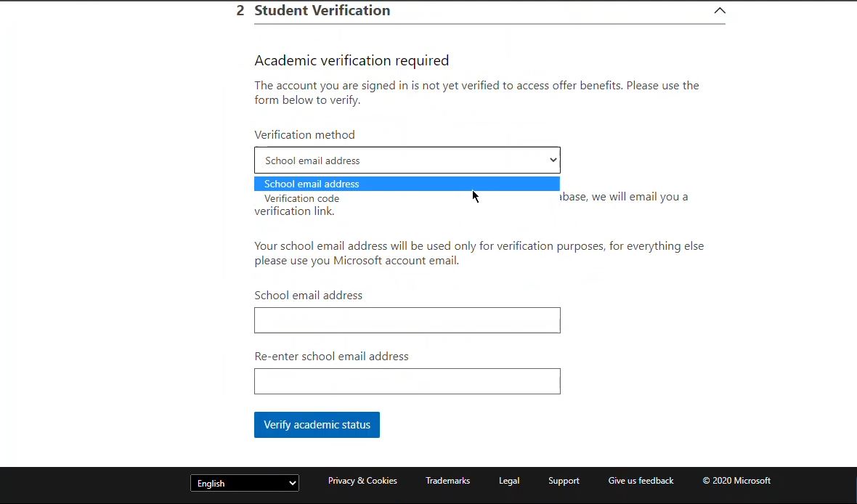
Task: Click the step number 2
Action: [x=240, y=10]
